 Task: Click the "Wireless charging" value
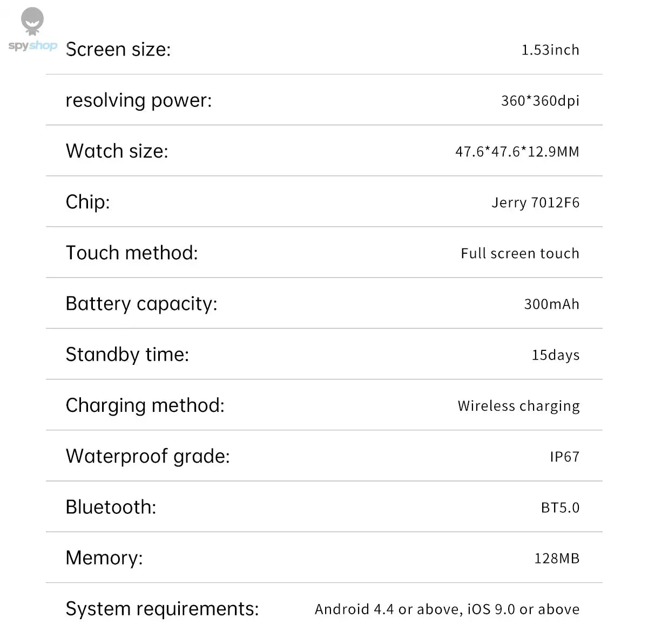tap(518, 406)
